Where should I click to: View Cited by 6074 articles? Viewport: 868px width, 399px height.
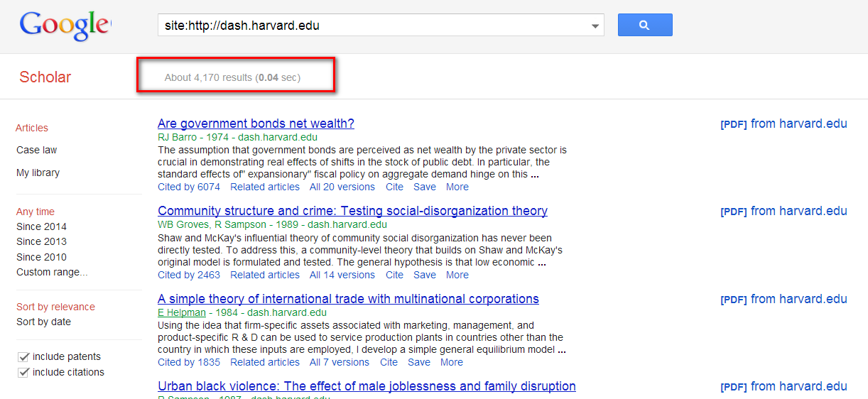point(189,187)
